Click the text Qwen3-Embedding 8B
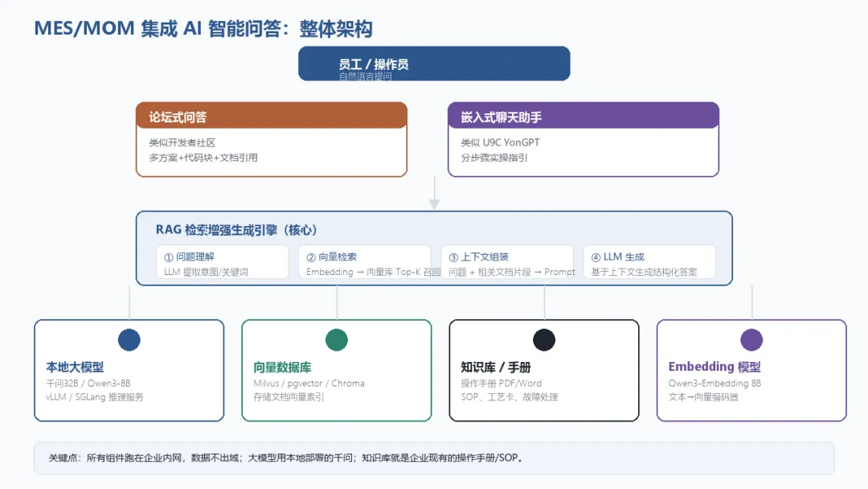The height and width of the screenshot is (489, 868). [x=714, y=383]
